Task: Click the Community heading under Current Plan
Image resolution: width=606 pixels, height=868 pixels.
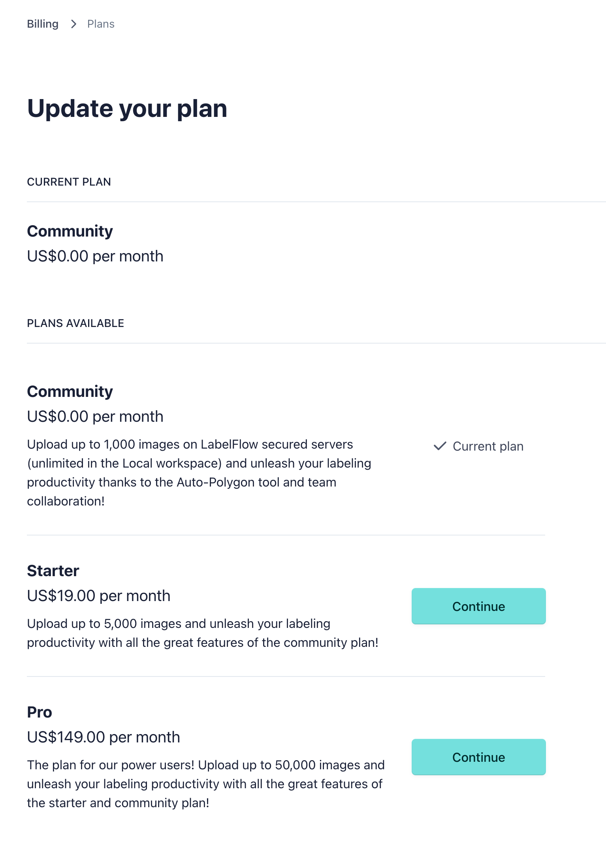Action: point(70,231)
